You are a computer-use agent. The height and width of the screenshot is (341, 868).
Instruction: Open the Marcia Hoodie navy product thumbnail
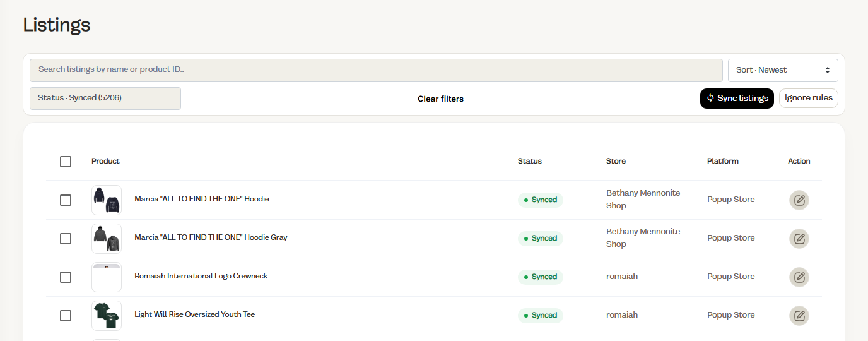click(x=107, y=200)
